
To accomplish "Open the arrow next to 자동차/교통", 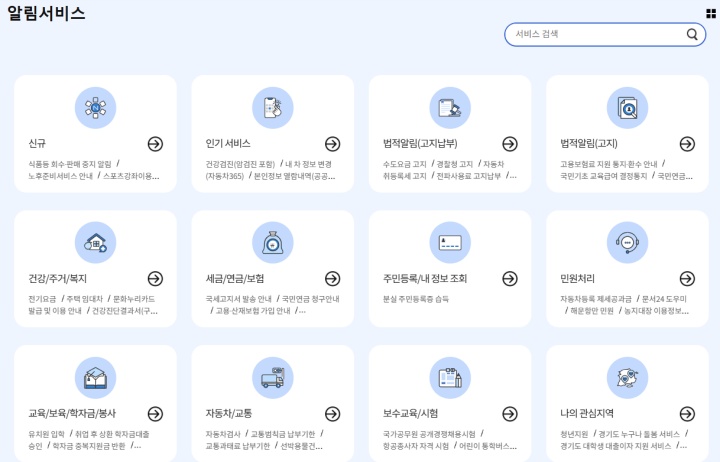I will click(x=332, y=414).
